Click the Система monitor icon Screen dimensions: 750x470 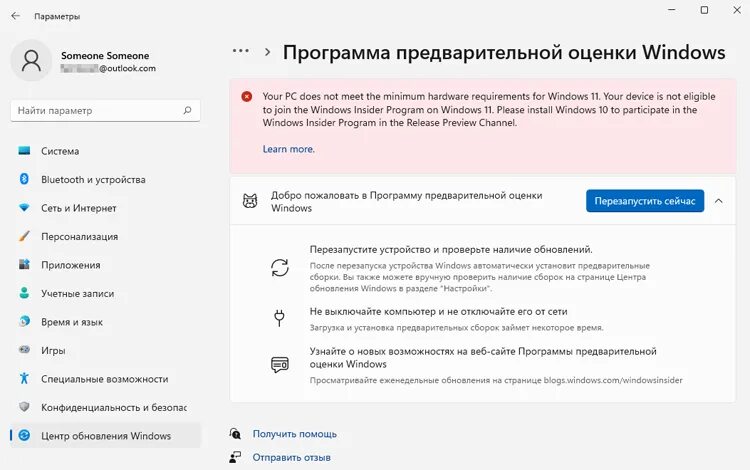[24, 151]
